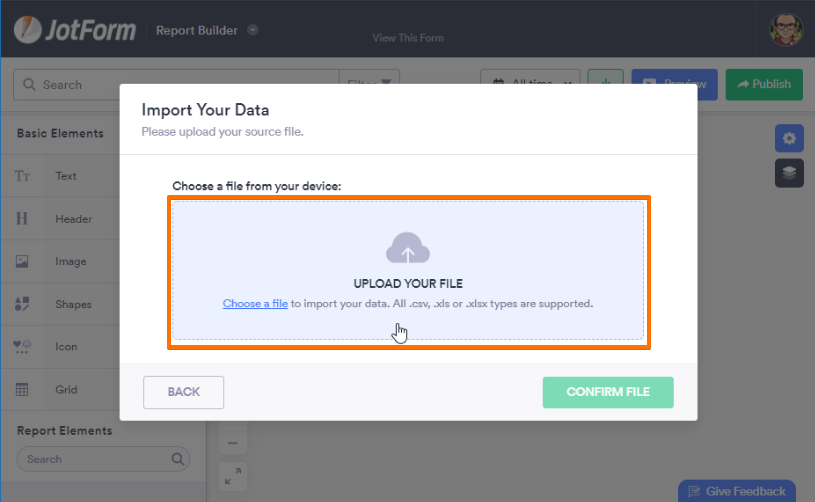
Task: Click the cloud upload icon
Action: (407, 248)
